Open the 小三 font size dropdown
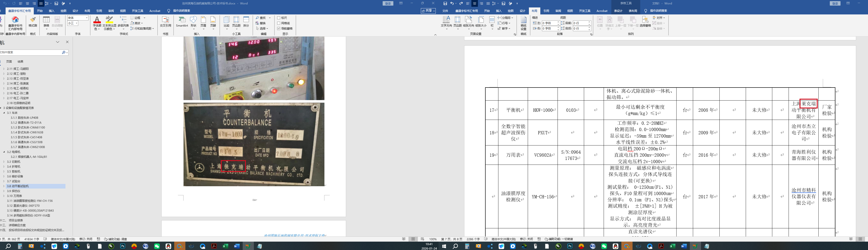Image resolution: width=868 pixels, height=250 pixels. [x=76, y=23]
